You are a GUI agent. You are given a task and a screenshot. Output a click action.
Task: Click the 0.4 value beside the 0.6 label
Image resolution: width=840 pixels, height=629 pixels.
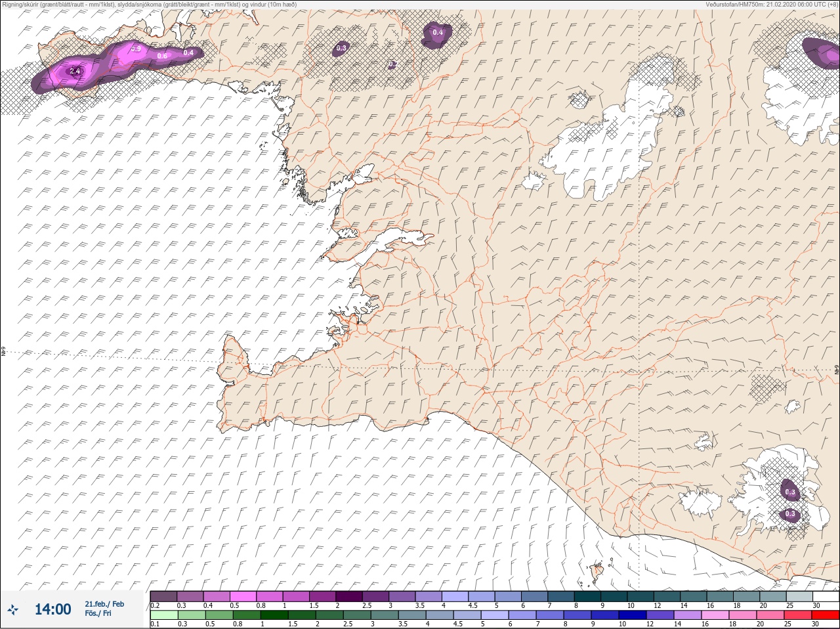188,53
